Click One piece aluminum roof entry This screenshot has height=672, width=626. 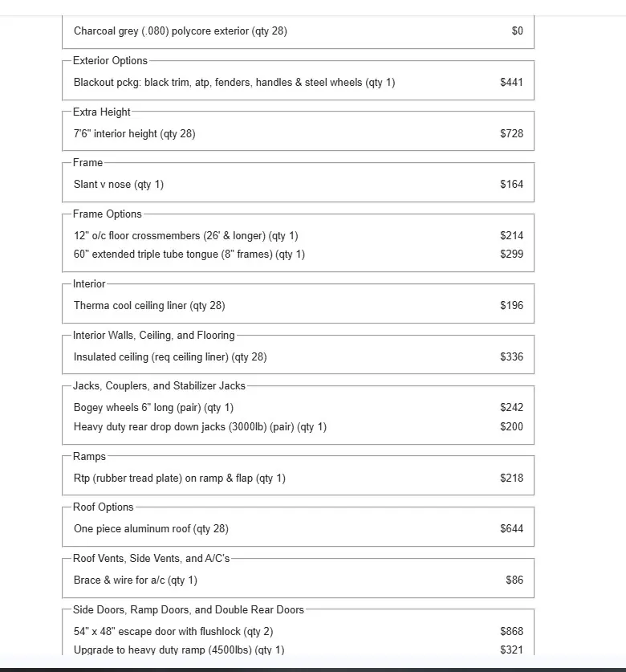pyautogui.click(x=151, y=529)
